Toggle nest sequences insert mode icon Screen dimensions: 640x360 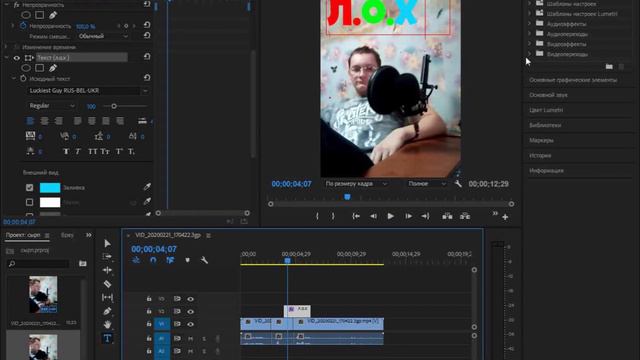click(136, 260)
